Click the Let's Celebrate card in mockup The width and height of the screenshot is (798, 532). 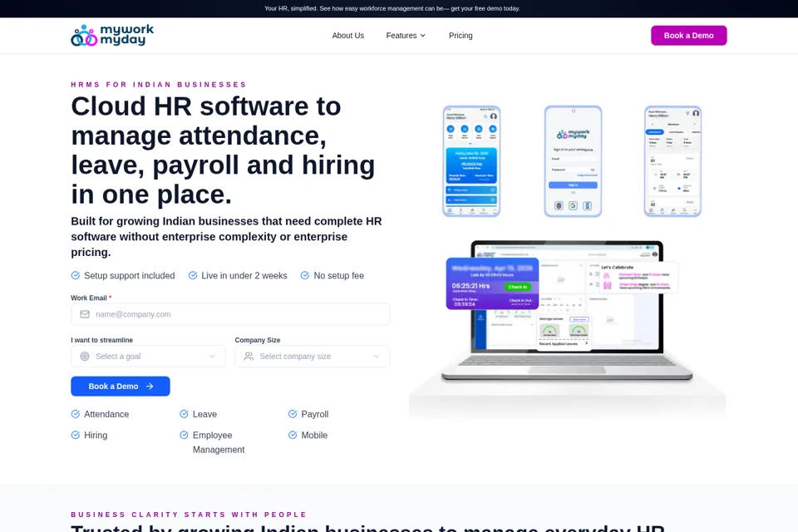[638, 278]
